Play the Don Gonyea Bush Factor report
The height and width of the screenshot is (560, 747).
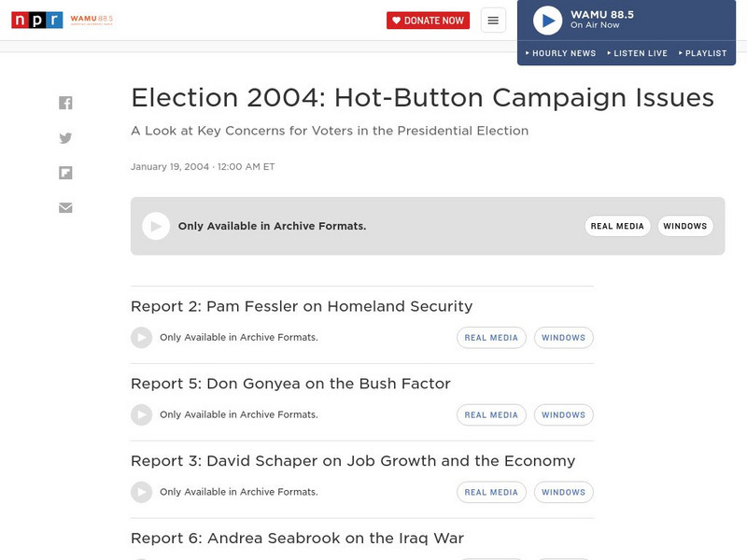point(142,414)
